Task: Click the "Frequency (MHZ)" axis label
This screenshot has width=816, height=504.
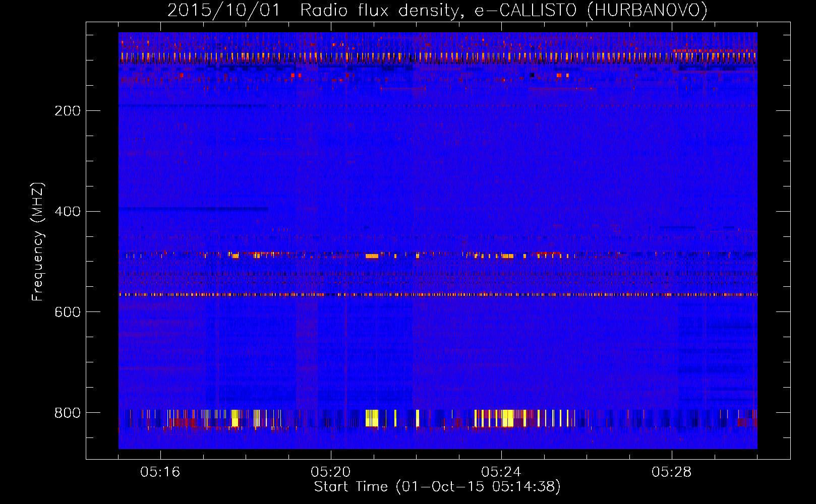Action: [38, 242]
